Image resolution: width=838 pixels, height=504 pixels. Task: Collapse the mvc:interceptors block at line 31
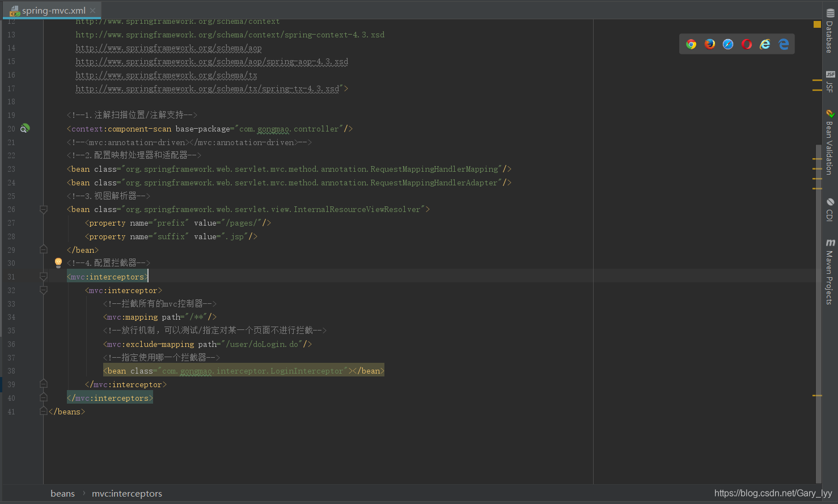pyautogui.click(x=44, y=276)
